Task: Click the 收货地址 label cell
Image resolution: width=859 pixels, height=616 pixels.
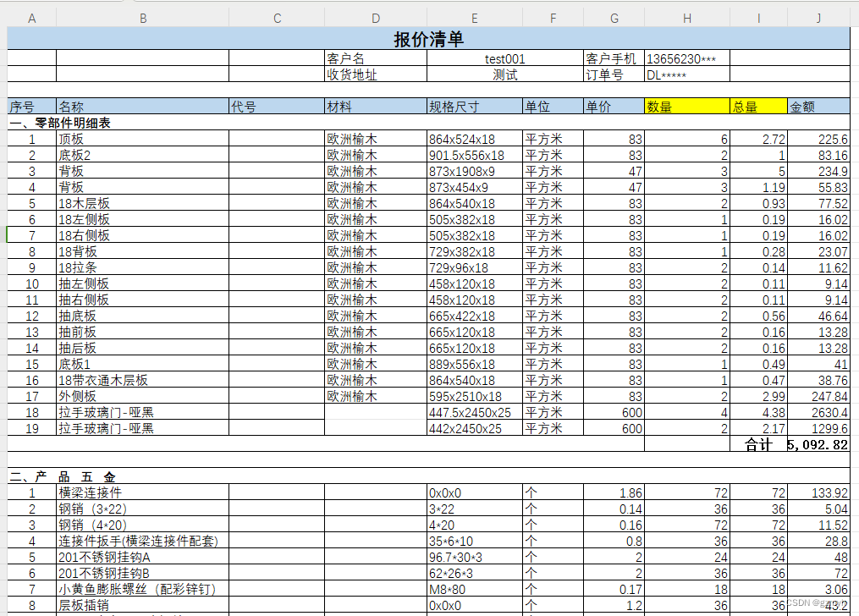Action: click(x=376, y=74)
